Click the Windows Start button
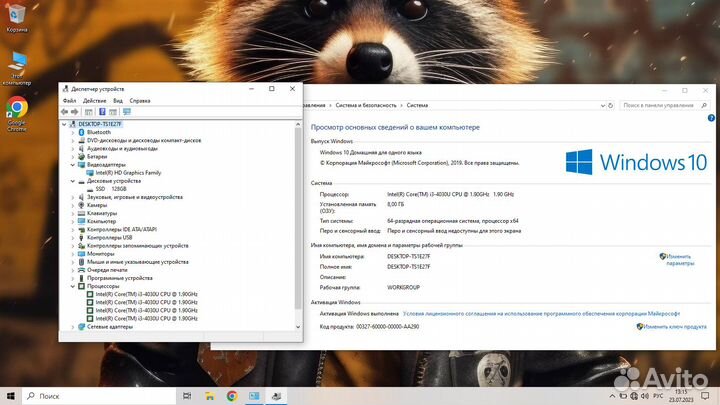The image size is (720, 405). [11, 396]
